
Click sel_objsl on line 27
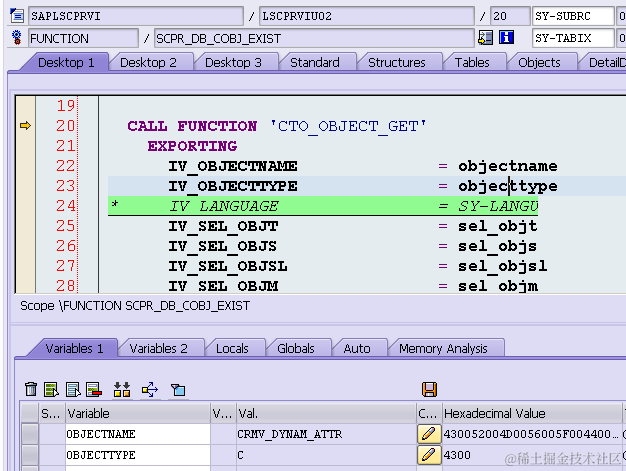[502, 266]
